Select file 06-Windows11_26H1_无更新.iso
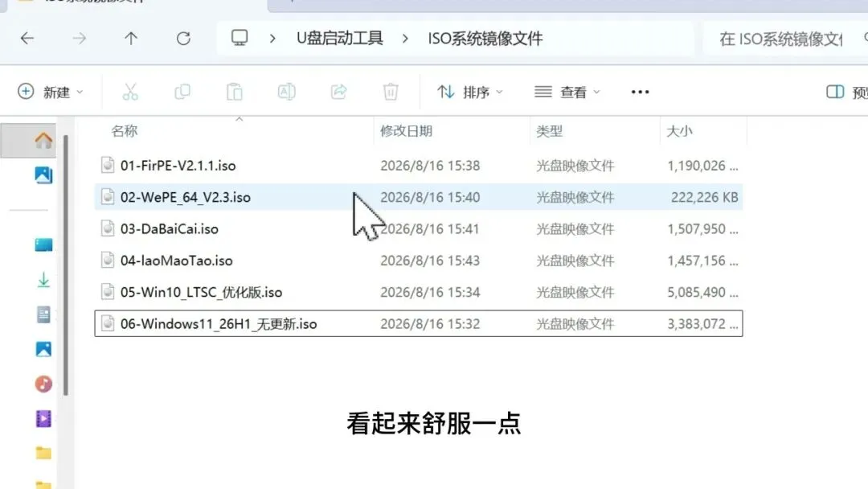868x489 pixels. click(419, 323)
